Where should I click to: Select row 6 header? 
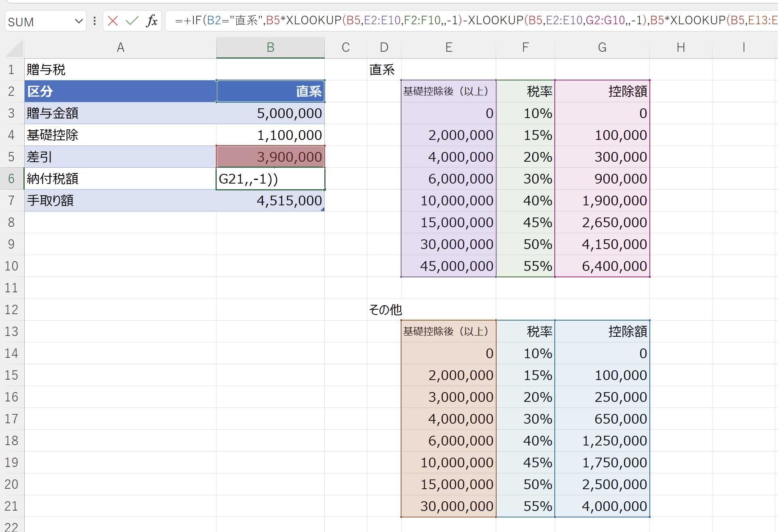pyautogui.click(x=12, y=179)
